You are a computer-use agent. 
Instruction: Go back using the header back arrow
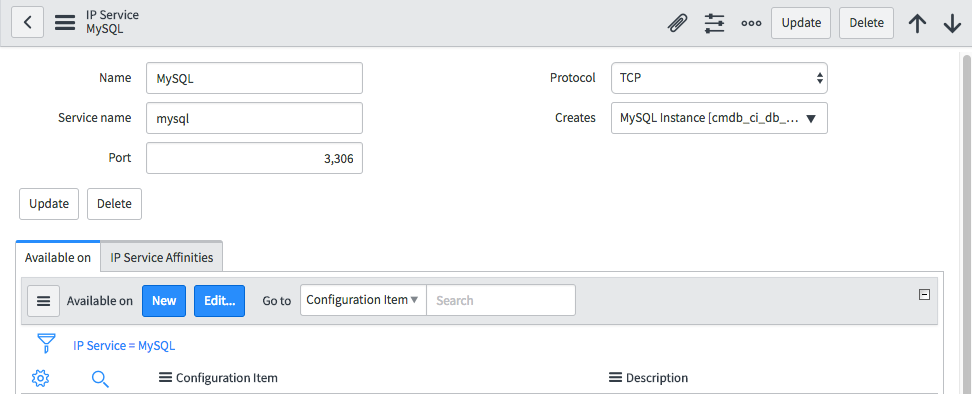(27, 23)
